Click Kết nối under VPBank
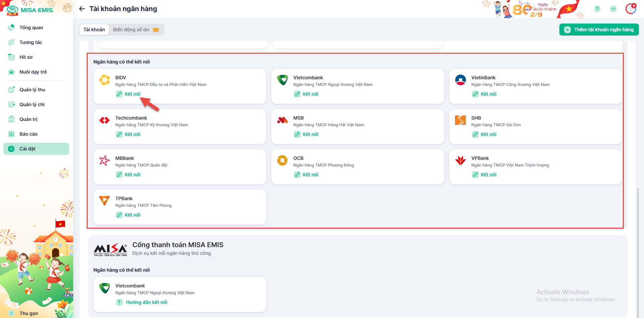Image resolution: width=644 pixels, height=318 pixels. tap(484, 175)
